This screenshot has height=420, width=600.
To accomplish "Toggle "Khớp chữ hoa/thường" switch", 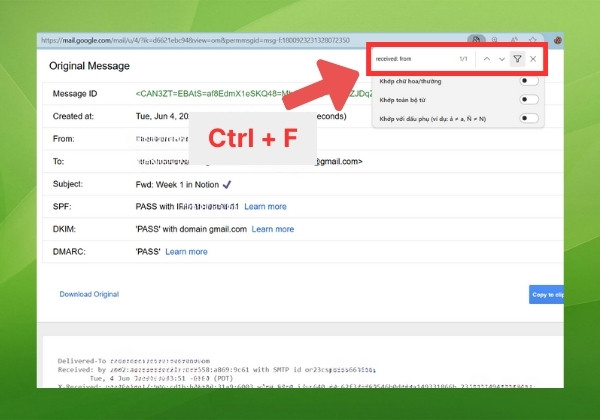I will pos(529,81).
